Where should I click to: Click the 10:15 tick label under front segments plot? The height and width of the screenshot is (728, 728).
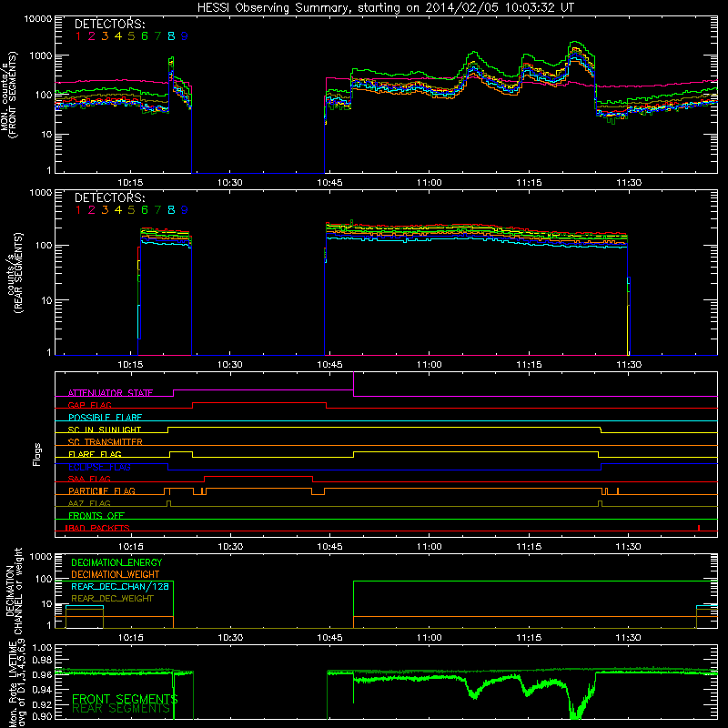pos(130,183)
